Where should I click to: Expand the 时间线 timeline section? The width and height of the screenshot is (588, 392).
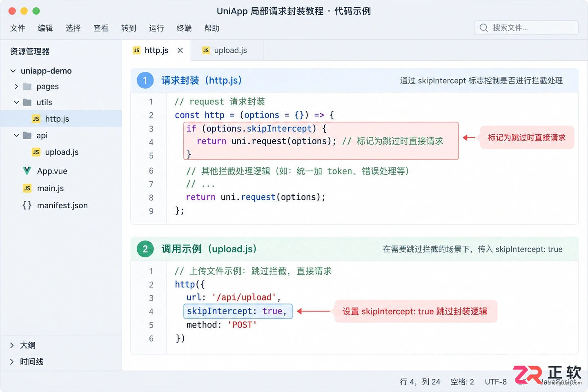pos(12,362)
